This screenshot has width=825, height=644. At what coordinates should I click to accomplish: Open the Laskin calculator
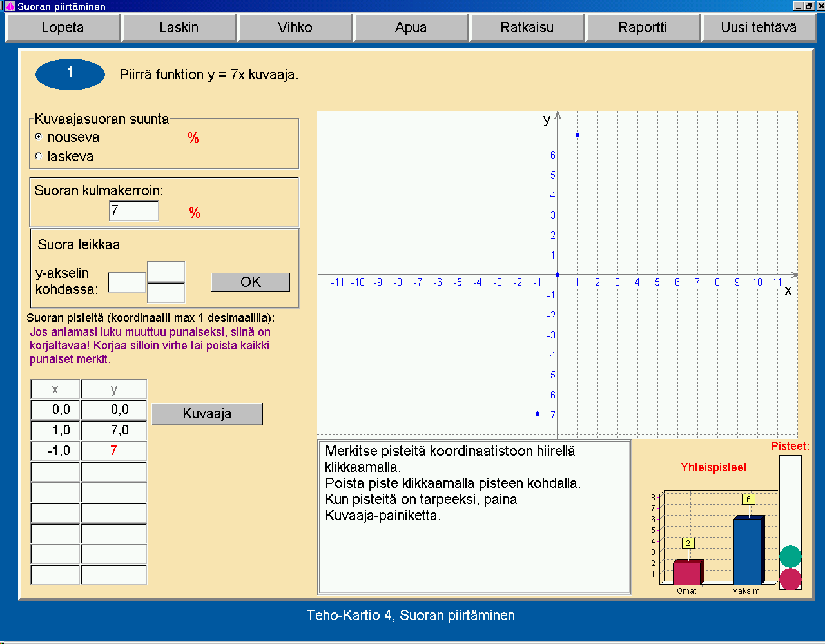click(179, 28)
